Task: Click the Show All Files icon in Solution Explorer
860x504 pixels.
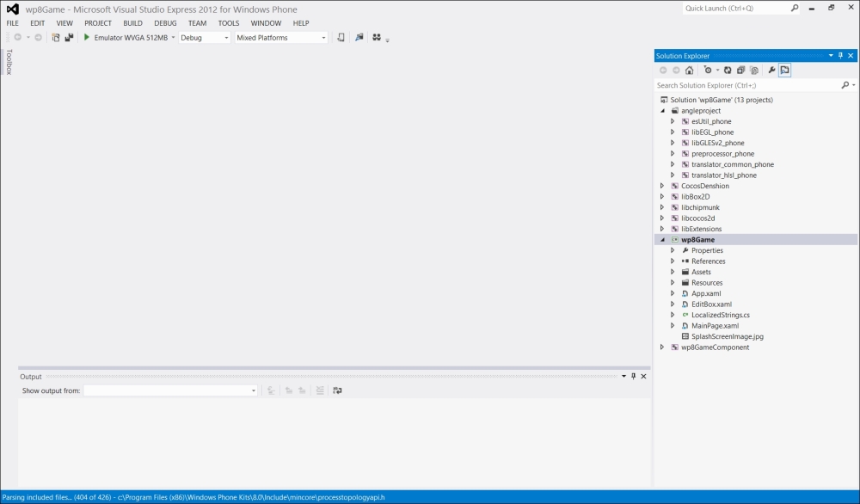Action: coord(754,71)
